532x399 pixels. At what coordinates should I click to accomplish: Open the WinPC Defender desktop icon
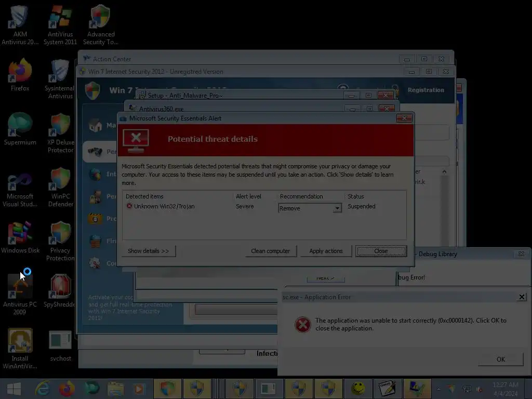(60, 187)
